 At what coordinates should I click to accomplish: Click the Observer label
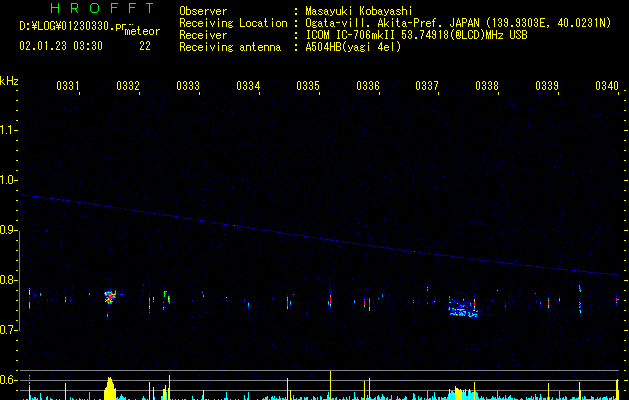coord(203,11)
